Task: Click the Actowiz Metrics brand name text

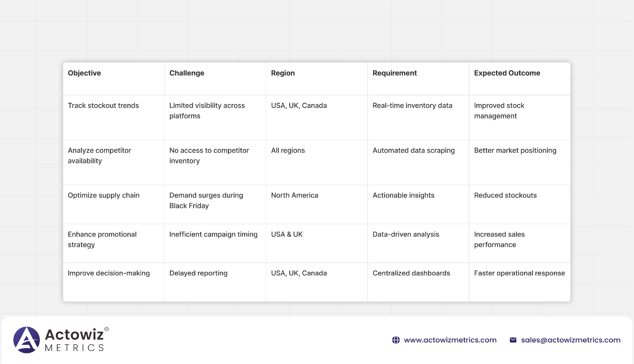Action: tap(74, 340)
